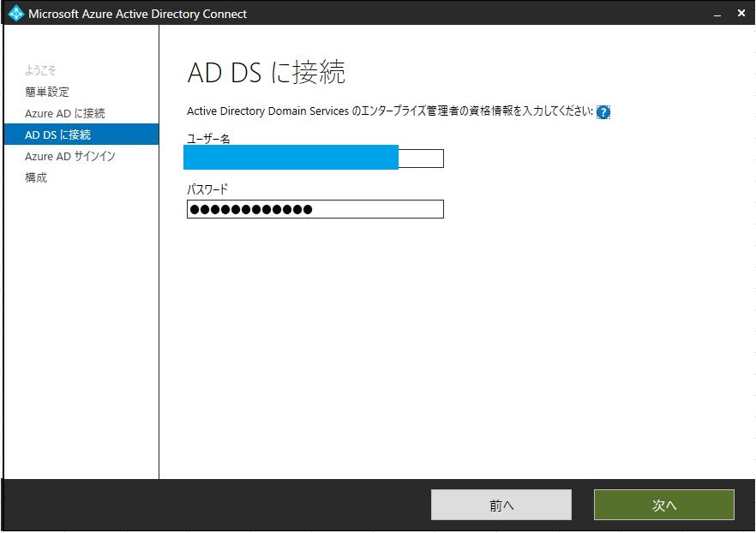Click Microsoft Azure Active Directory Connect title text
This screenshot has width=756, height=533.
pyautogui.click(x=137, y=14)
